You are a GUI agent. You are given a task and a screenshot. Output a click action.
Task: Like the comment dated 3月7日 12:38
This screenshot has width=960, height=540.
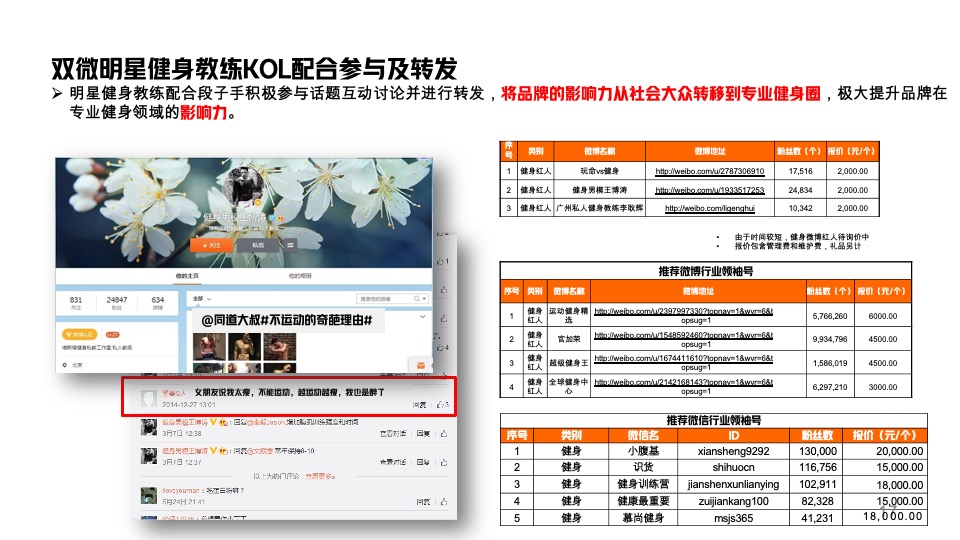pos(444,433)
